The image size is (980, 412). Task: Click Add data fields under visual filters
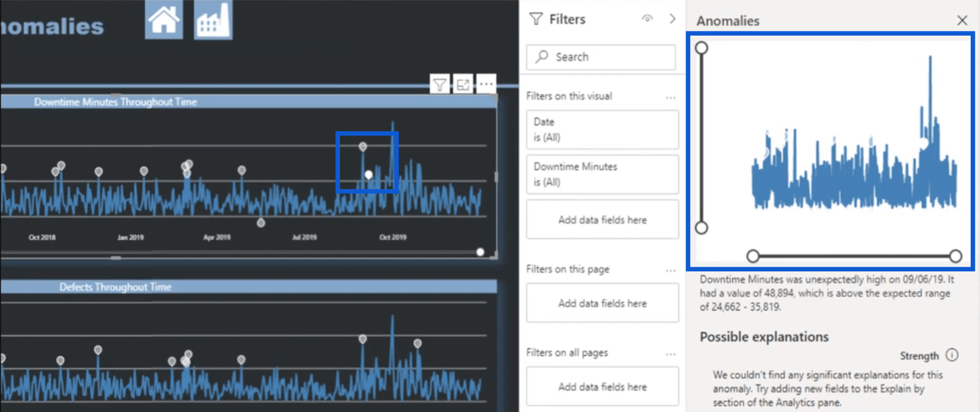(602, 219)
